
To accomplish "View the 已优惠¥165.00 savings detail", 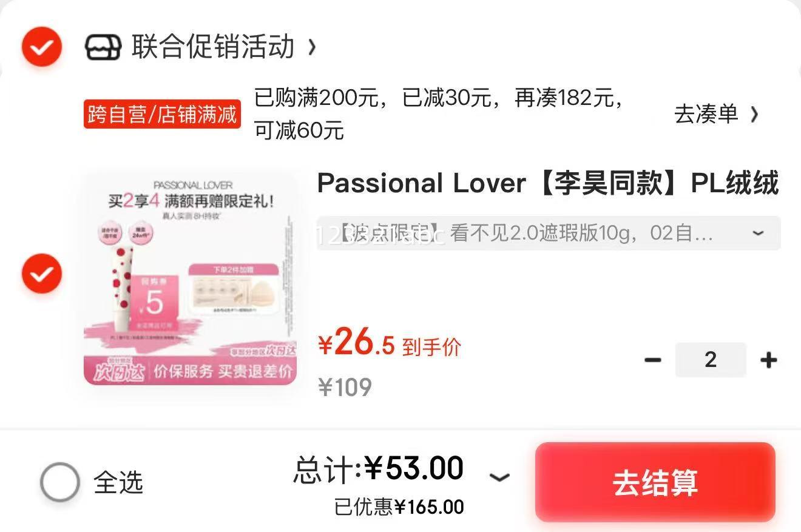I will point(399,507).
